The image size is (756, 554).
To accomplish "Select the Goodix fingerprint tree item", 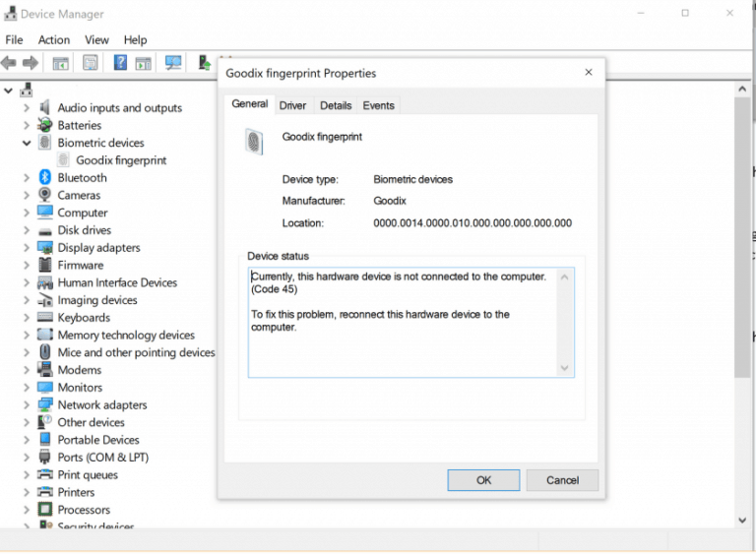I will [121, 160].
